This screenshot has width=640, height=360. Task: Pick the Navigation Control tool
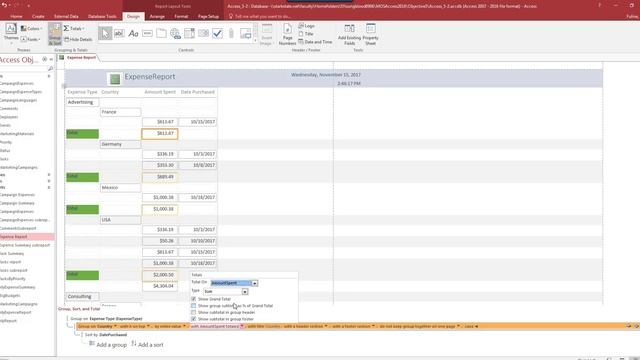[189, 33]
